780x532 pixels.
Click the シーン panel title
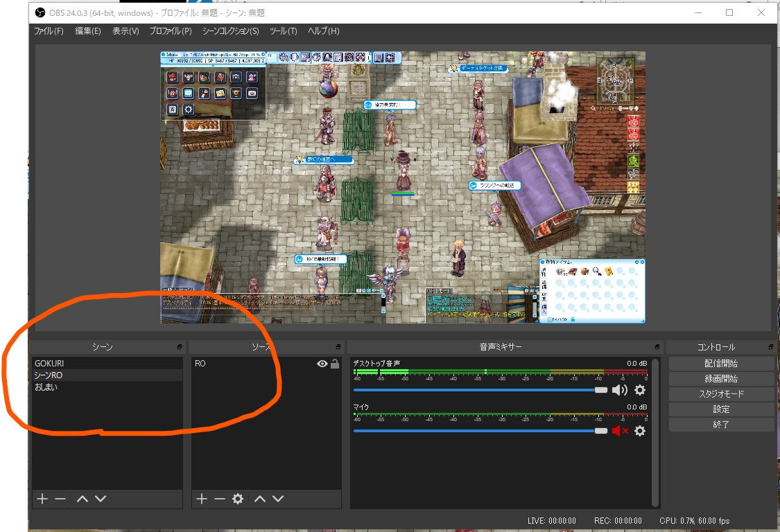103,346
